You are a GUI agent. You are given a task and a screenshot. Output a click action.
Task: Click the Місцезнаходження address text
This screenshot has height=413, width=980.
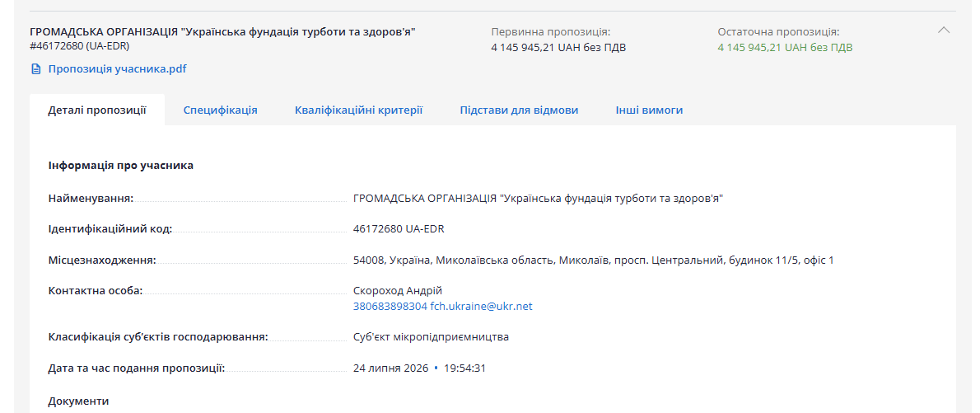click(x=593, y=260)
